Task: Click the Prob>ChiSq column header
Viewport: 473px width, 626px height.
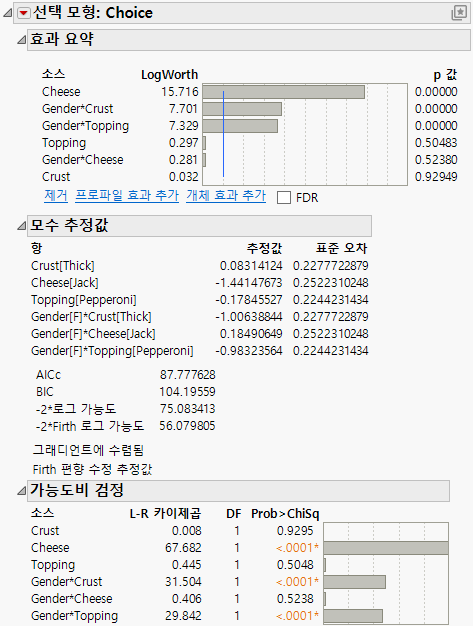Action: [285, 514]
